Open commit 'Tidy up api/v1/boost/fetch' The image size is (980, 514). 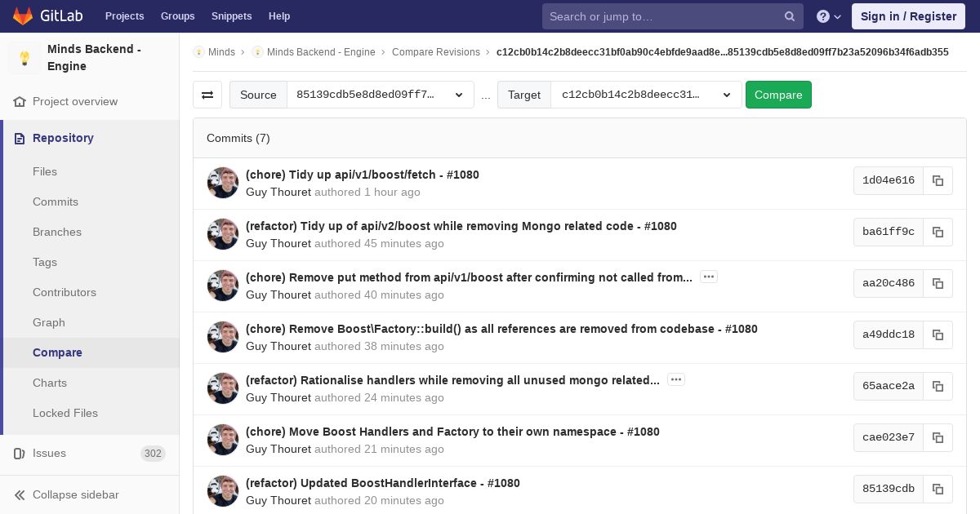[362, 175]
